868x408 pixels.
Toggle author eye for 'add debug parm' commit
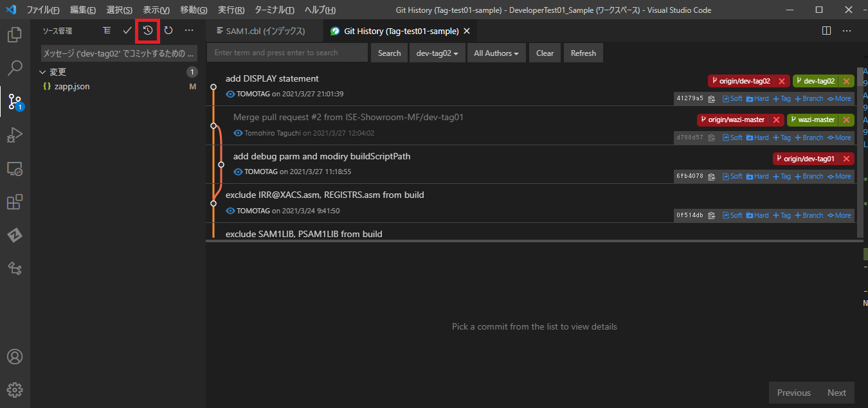click(239, 172)
